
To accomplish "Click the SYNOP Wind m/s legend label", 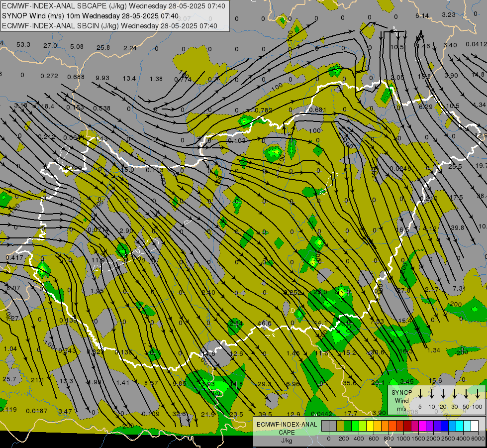I will coord(401,400).
